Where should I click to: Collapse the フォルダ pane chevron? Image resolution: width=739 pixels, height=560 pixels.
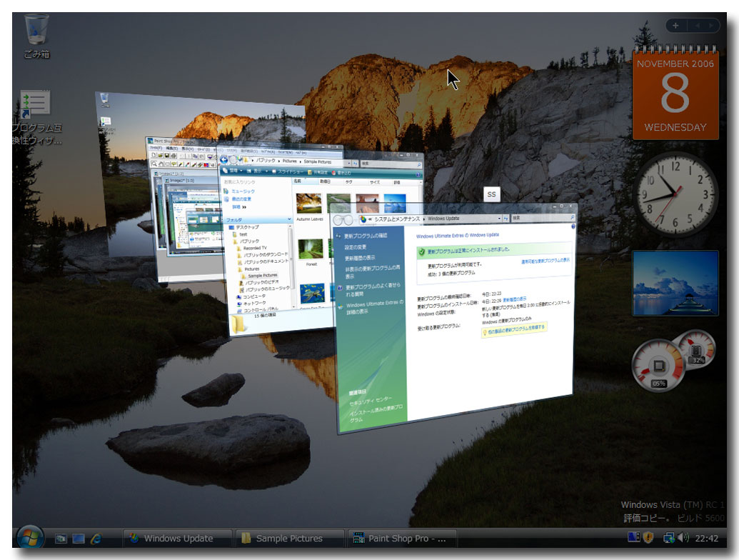[289, 220]
